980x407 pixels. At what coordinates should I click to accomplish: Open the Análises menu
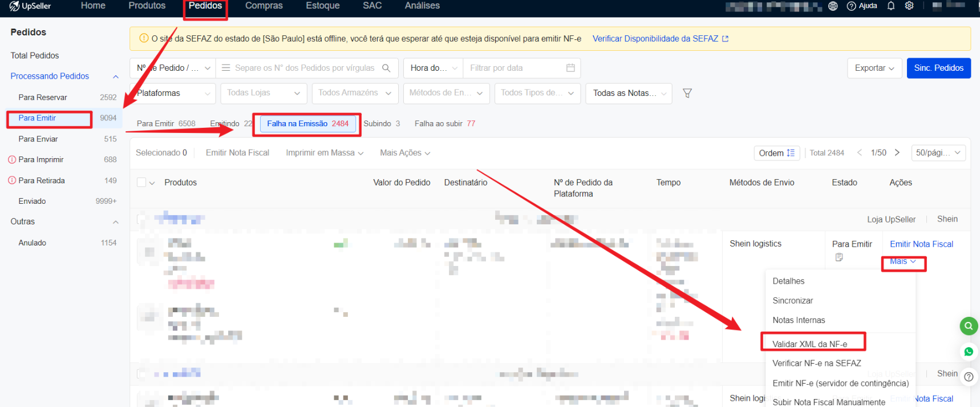[x=422, y=6]
